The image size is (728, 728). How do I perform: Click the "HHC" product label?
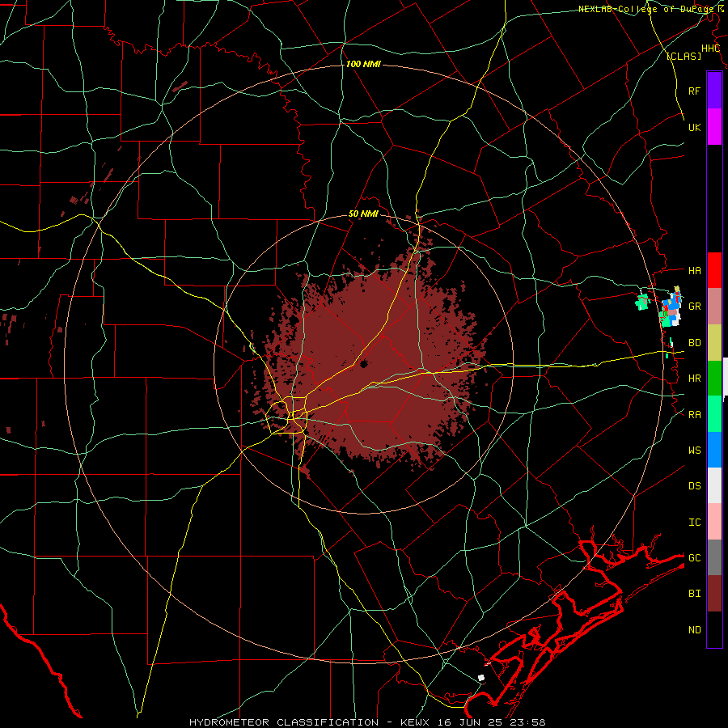click(710, 49)
